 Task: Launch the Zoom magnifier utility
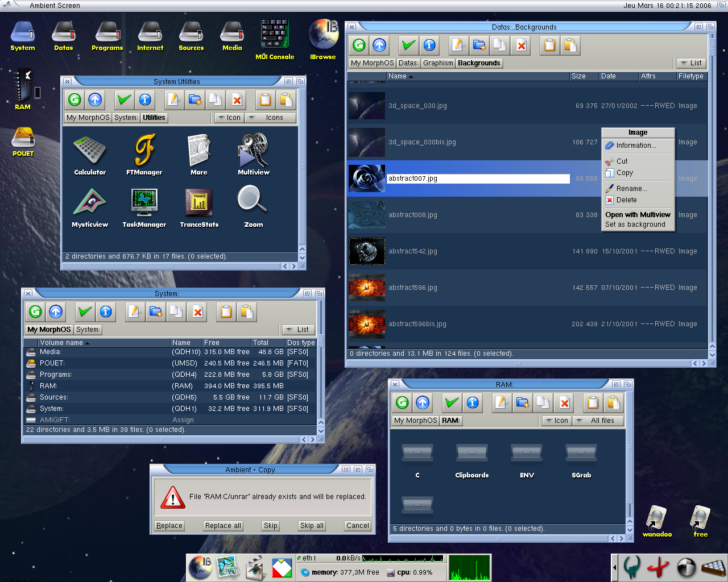[253, 206]
